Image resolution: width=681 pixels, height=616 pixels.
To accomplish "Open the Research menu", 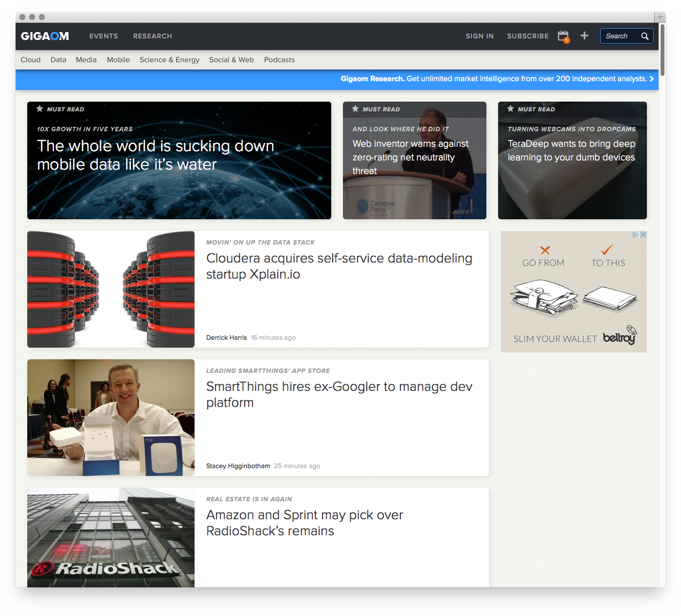I will pos(153,36).
